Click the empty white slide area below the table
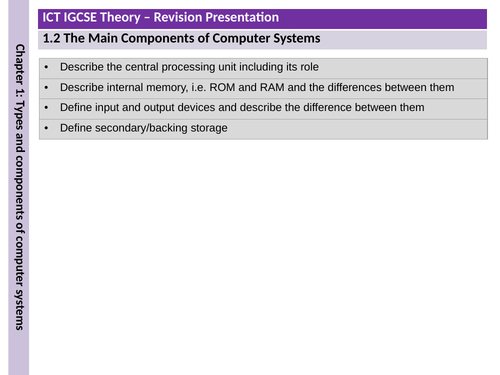 tap(263, 257)
